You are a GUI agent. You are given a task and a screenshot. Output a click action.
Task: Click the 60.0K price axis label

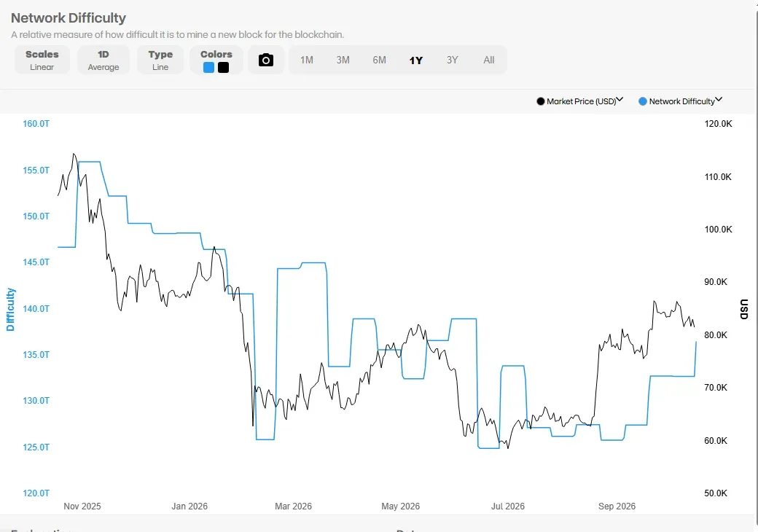[x=716, y=441]
